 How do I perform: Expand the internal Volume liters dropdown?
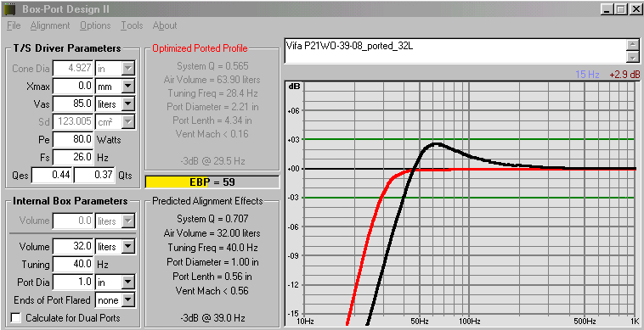click(x=129, y=247)
